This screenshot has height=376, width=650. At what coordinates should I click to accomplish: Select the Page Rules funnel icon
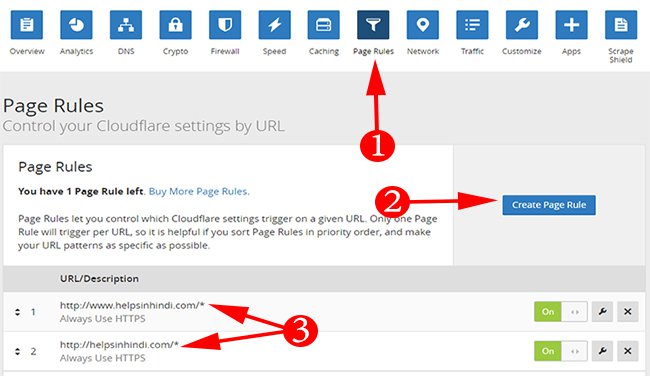tap(373, 25)
